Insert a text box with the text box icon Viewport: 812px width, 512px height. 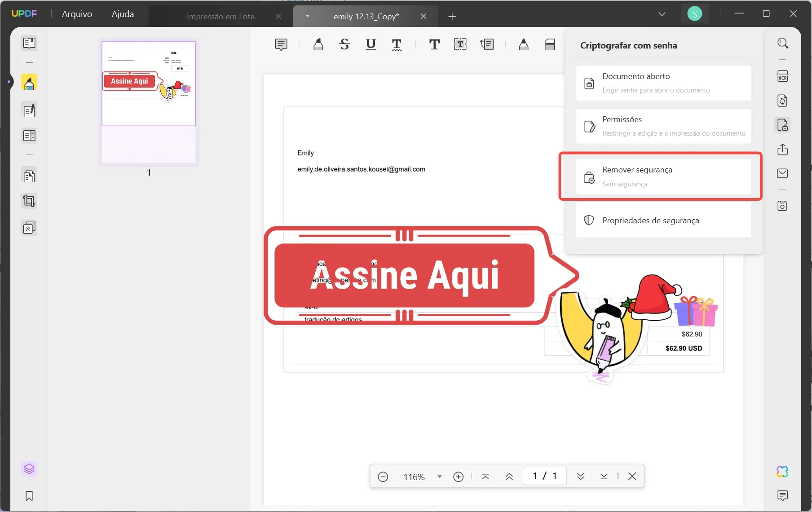pos(460,44)
